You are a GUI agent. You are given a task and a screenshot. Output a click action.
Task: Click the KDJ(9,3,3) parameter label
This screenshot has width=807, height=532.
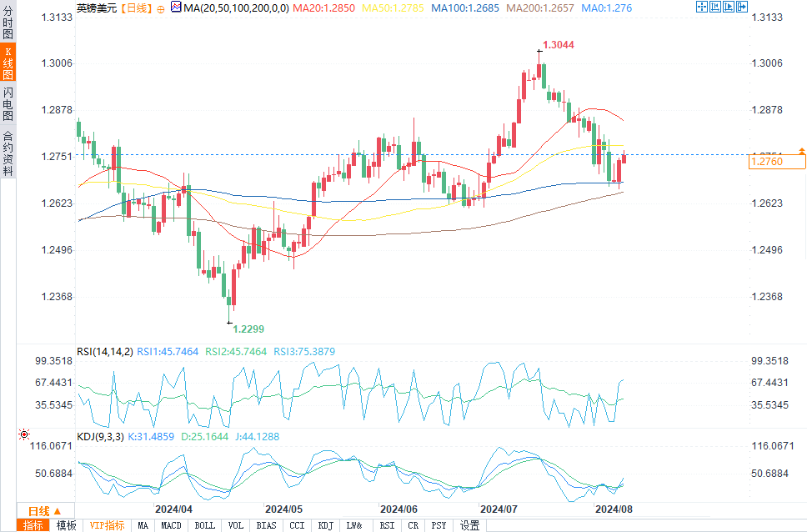click(100, 437)
